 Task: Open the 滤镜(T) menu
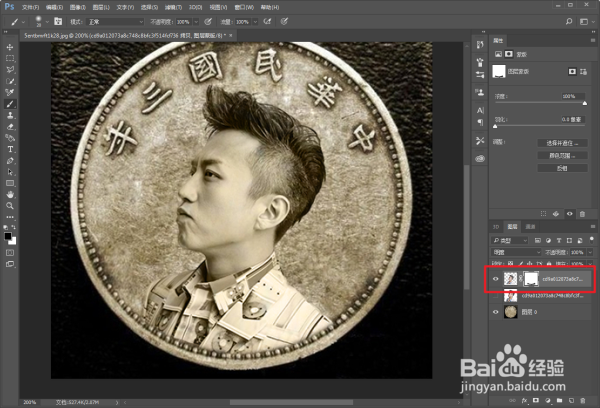[x=173, y=7]
